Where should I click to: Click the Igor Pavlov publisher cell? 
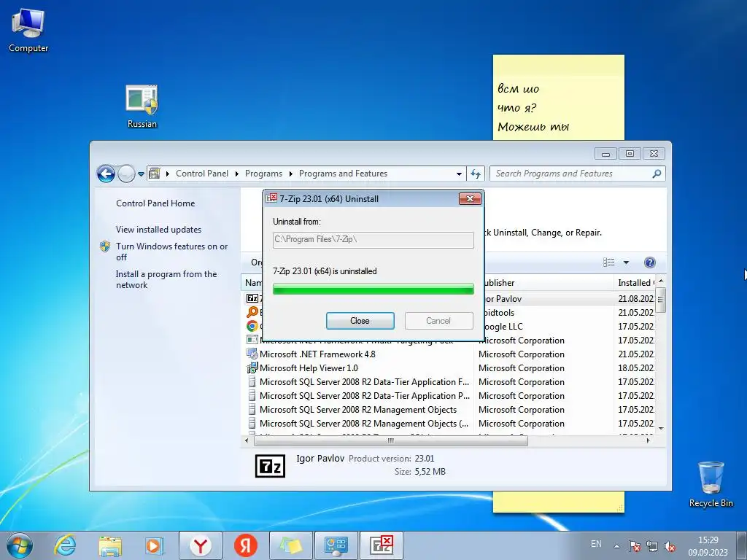(x=503, y=299)
